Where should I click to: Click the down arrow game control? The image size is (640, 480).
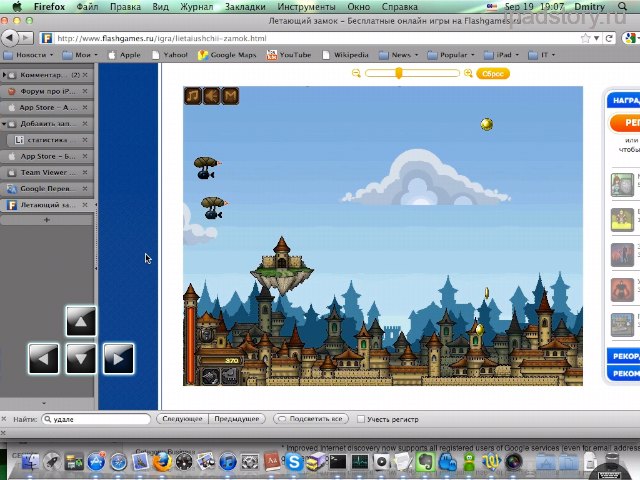tap(81, 358)
